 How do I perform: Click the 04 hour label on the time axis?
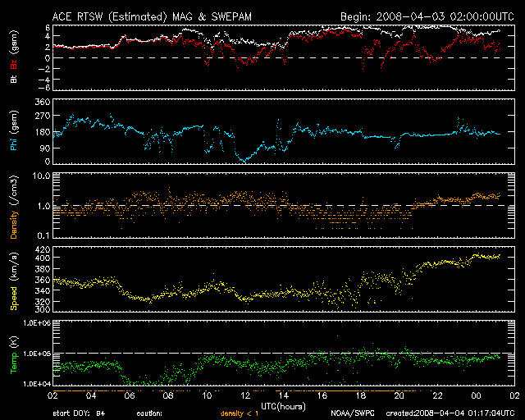(x=91, y=396)
